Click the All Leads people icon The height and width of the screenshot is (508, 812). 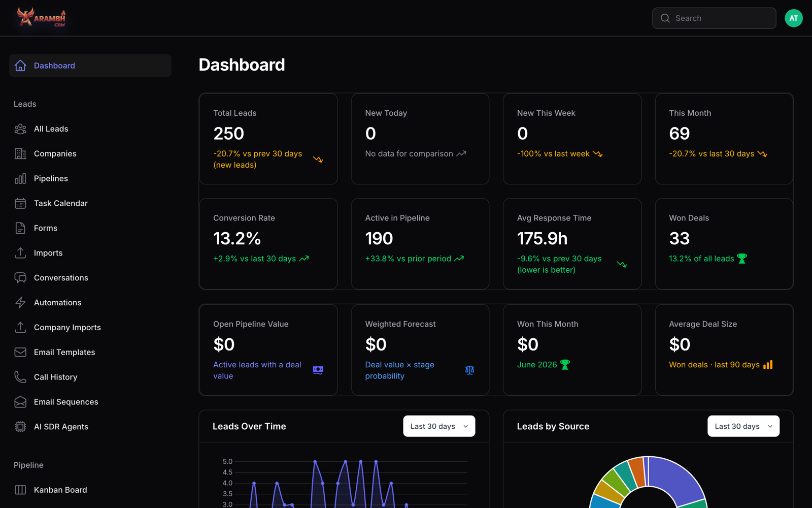pyautogui.click(x=20, y=129)
